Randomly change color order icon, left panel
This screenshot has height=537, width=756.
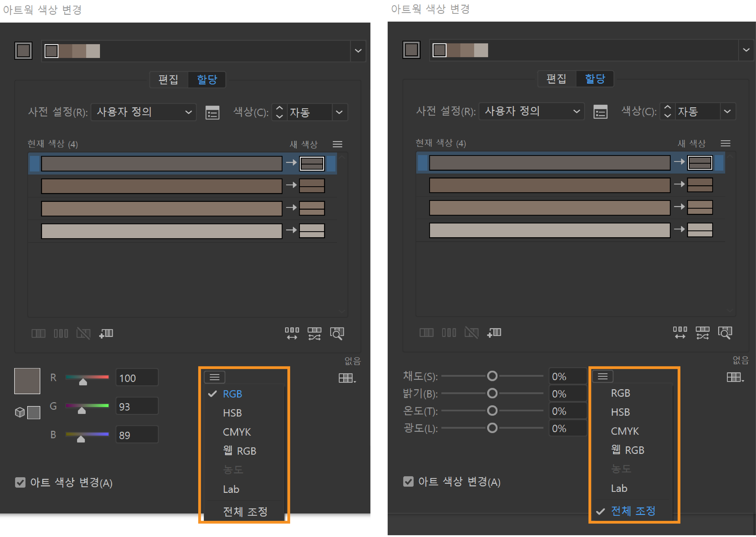pos(292,333)
